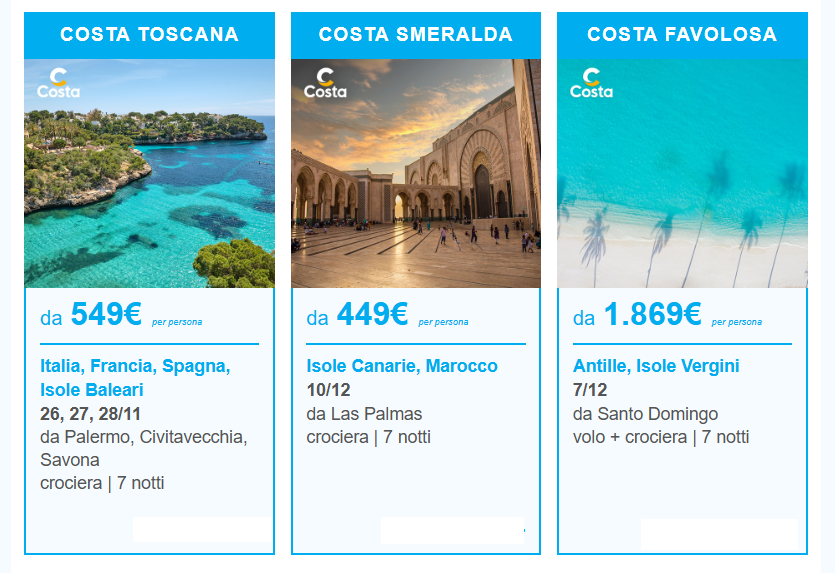Click the Costa logo on the Toscana image

click(x=59, y=83)
